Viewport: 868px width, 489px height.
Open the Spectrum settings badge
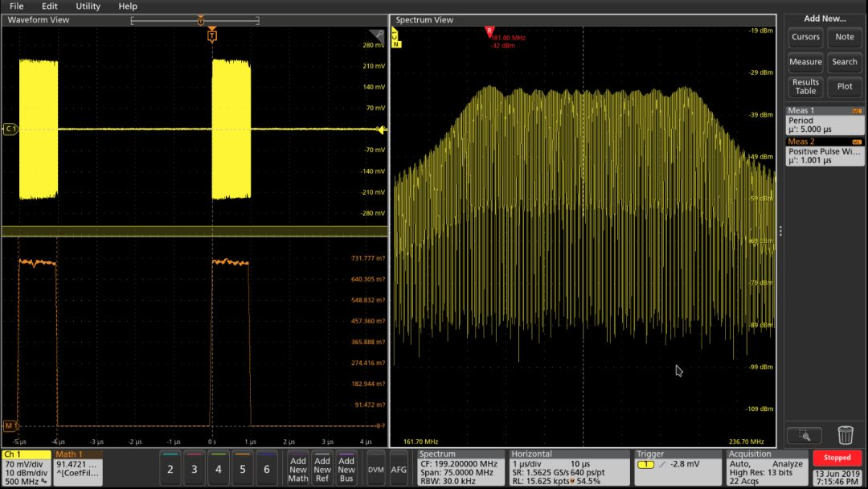[461, 468]
